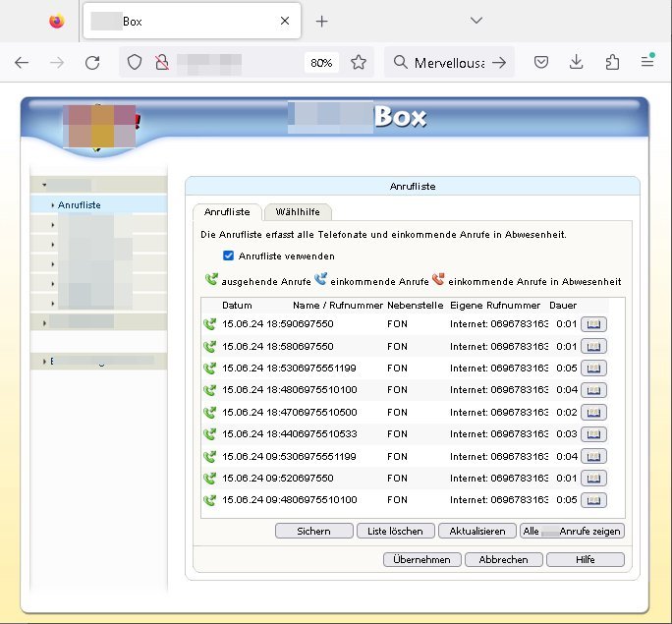Click the Sichern button
This screenshot has height=624, width=672.
pyautogui.click(x=314, y=531)
